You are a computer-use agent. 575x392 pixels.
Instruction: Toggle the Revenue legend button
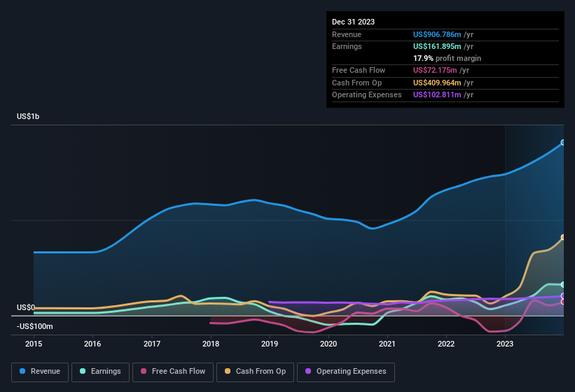40,372
